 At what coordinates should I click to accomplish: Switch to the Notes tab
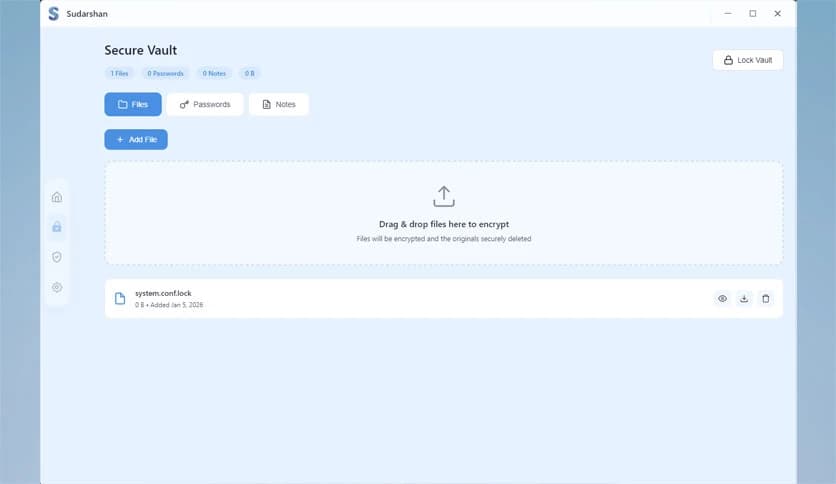pos(279,104)
